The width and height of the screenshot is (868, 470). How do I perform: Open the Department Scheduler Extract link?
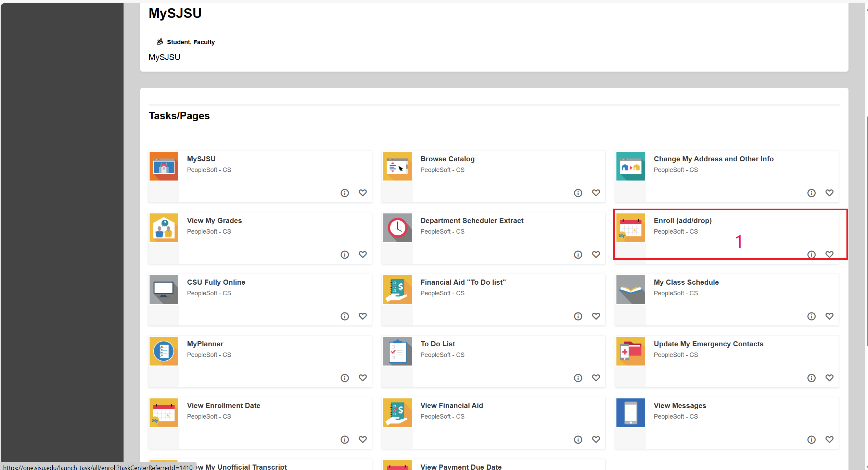(x=472, y=221)
